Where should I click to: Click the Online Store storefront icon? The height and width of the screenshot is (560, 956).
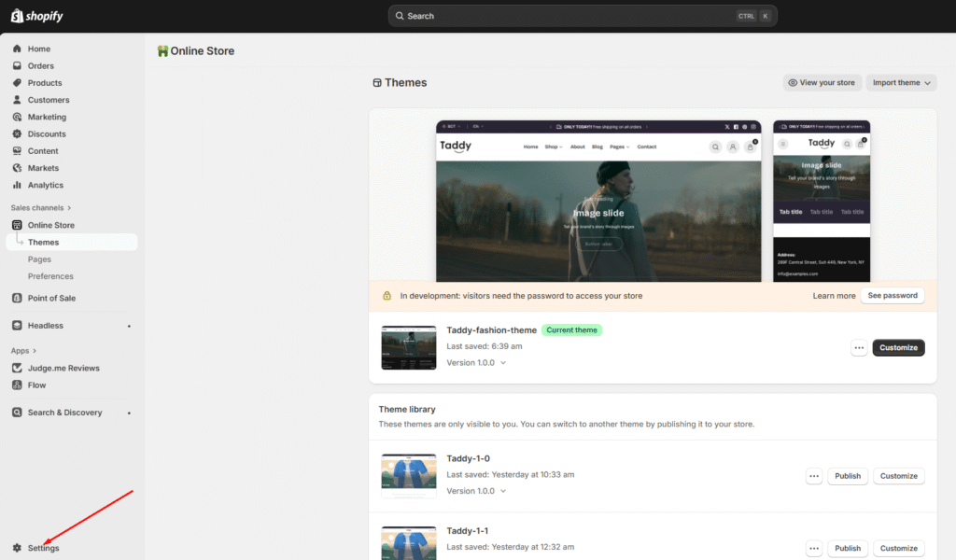click(17, 225)
